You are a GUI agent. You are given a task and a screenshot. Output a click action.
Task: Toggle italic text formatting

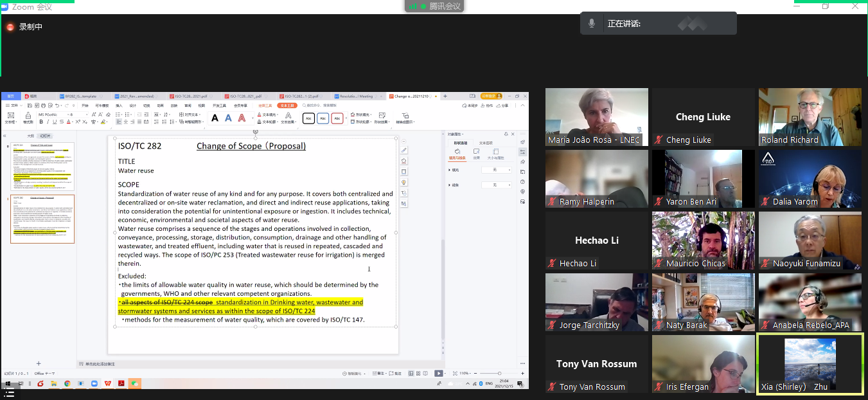[48, 121]
